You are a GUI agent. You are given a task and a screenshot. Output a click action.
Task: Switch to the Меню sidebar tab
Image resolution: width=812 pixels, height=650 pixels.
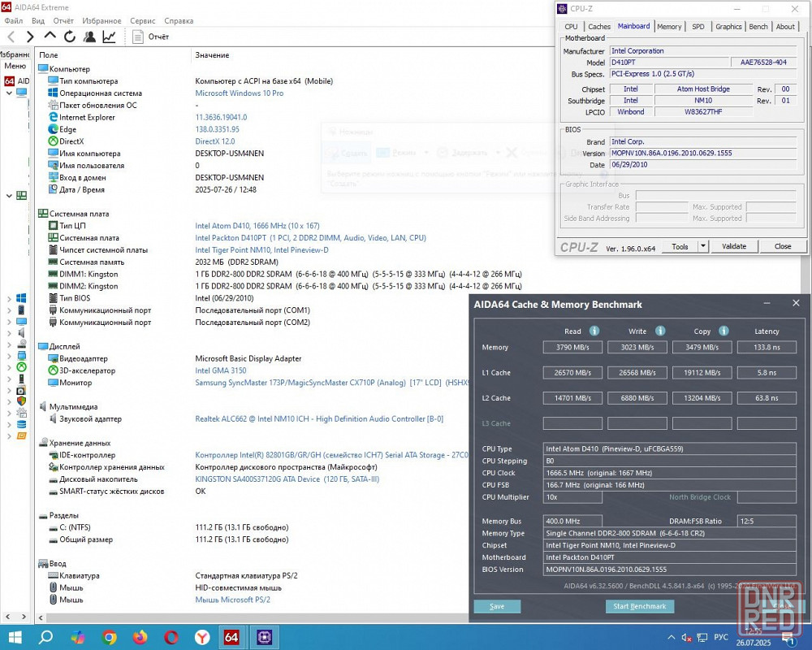pyautogui.click(x=15, y=67)
